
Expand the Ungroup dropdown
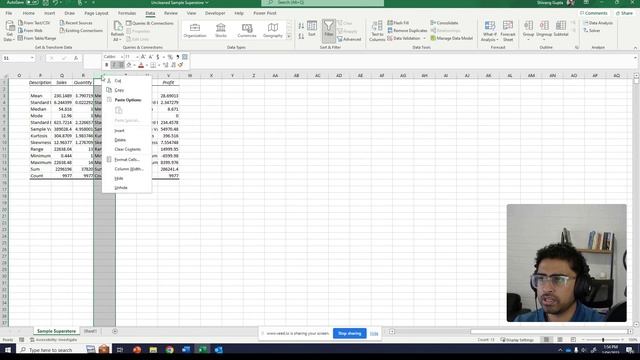pyautogui.click(x=544, y=39)
